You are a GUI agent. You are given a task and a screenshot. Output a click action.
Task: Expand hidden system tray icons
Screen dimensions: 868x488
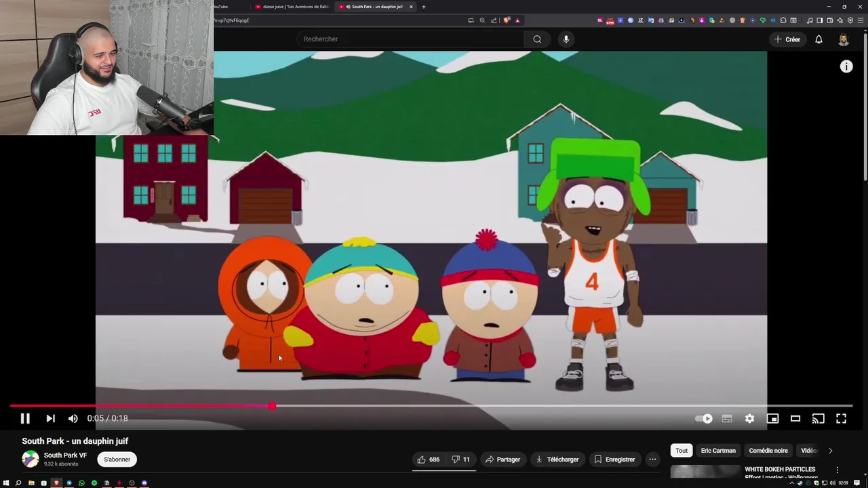click(x=791, y=483)
